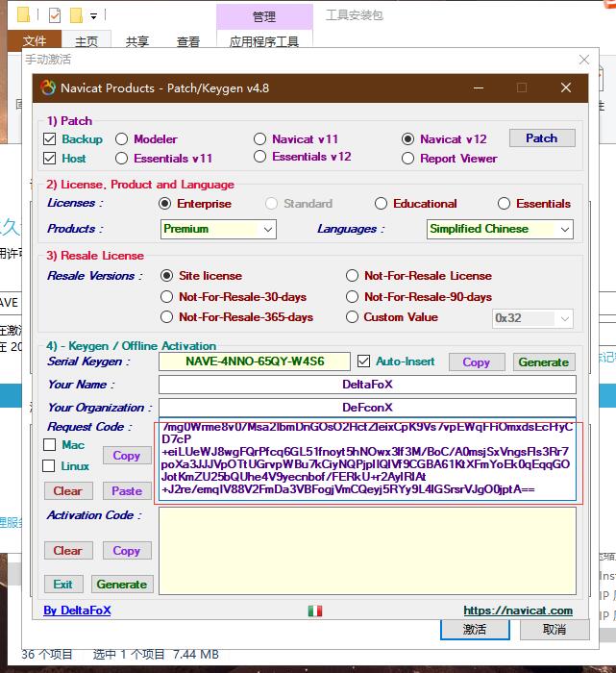This screenshot has height=673, width=616.
Task: Copy the request code
Action: click(x=127, y=456)
